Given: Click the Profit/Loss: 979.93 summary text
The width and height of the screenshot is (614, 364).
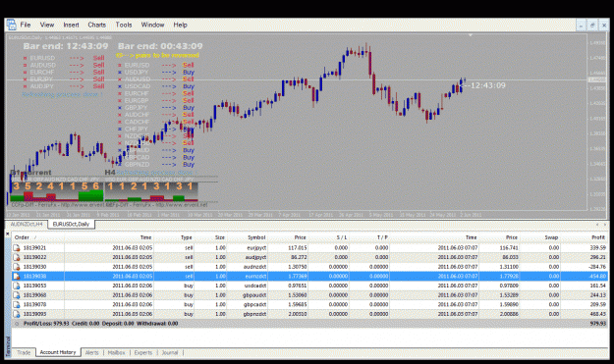Looking at the screenshot, I should point(46,324).
